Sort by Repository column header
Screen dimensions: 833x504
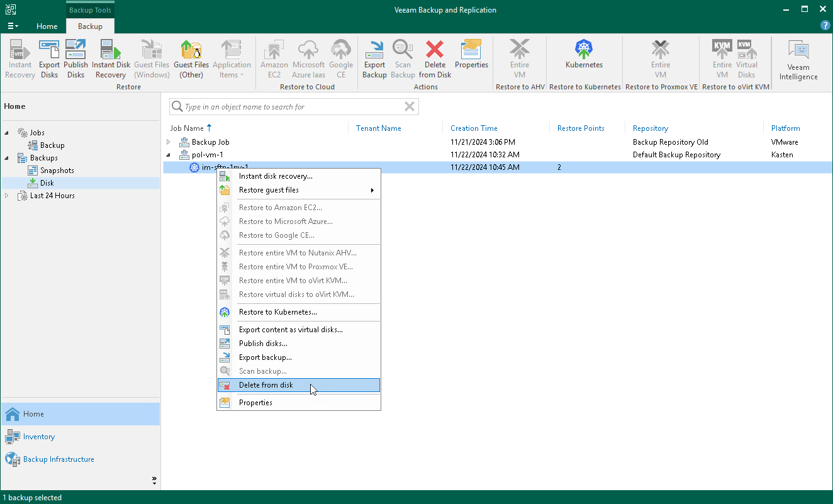(651, 128)
